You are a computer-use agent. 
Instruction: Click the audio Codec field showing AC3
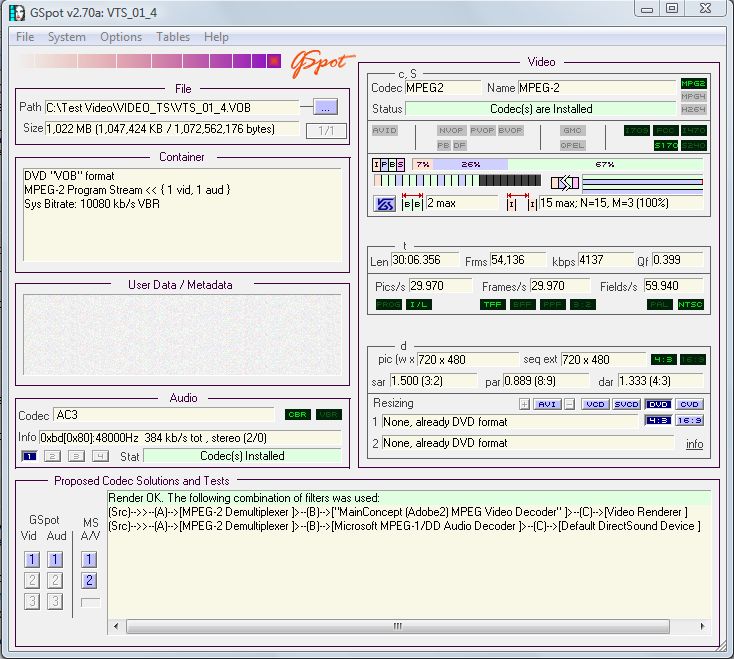164,415
